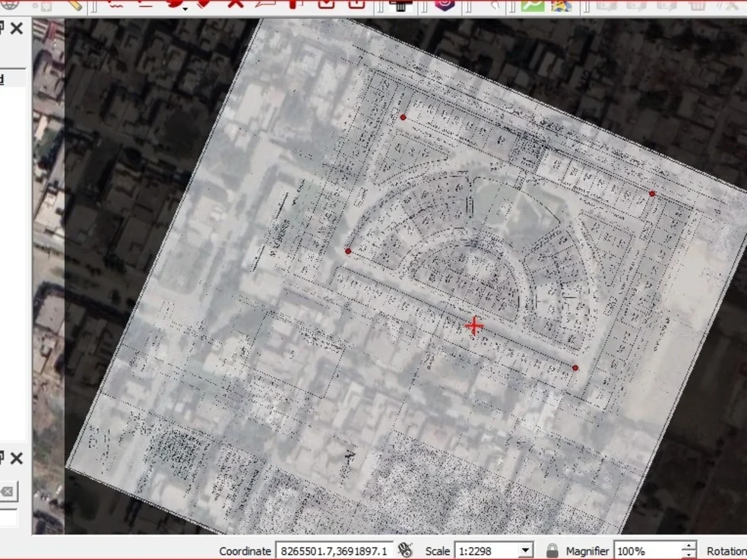The height and width of the screenshot is (560, 747).
Task: Click the yellow pencil icon in toolbar
Action: 74,4
